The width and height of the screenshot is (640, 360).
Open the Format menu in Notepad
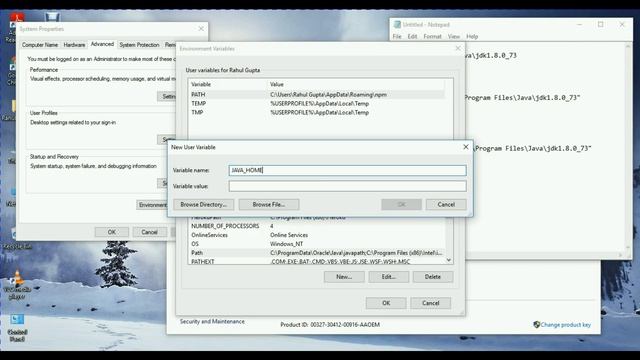pyautogui.click(x=432, y=36)
